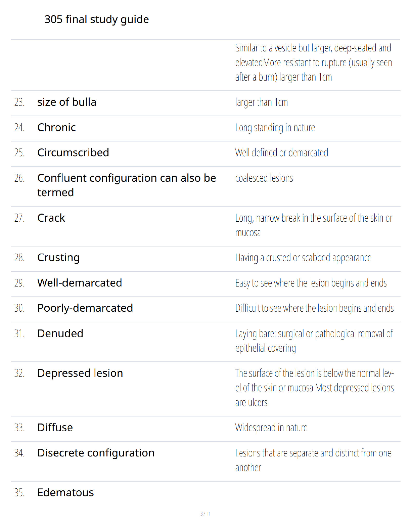Click the 'Disecrete configuration' term
The height and width of the screenshot is (532, 411).
pyautogui.click(x=96, y=453)
